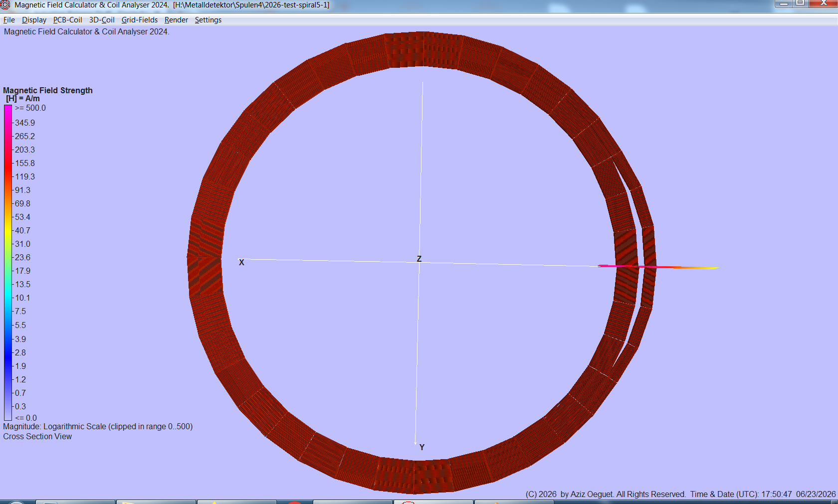The image size is (838, 504).
Task: Click the '345.9' legend value
Action: point(25,123)
